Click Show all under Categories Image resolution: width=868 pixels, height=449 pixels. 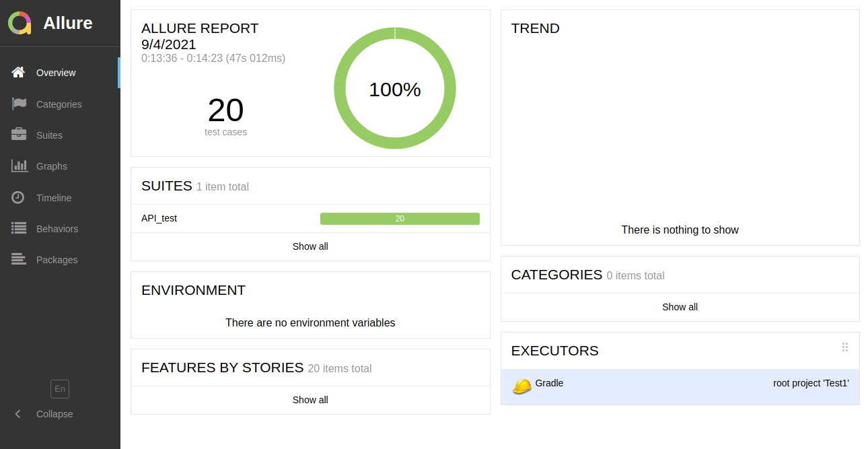click(x=680, y=307)
